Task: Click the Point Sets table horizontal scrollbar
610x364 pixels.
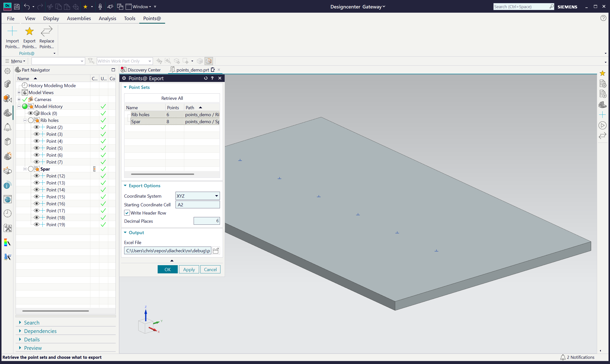Action: (163, 174)
